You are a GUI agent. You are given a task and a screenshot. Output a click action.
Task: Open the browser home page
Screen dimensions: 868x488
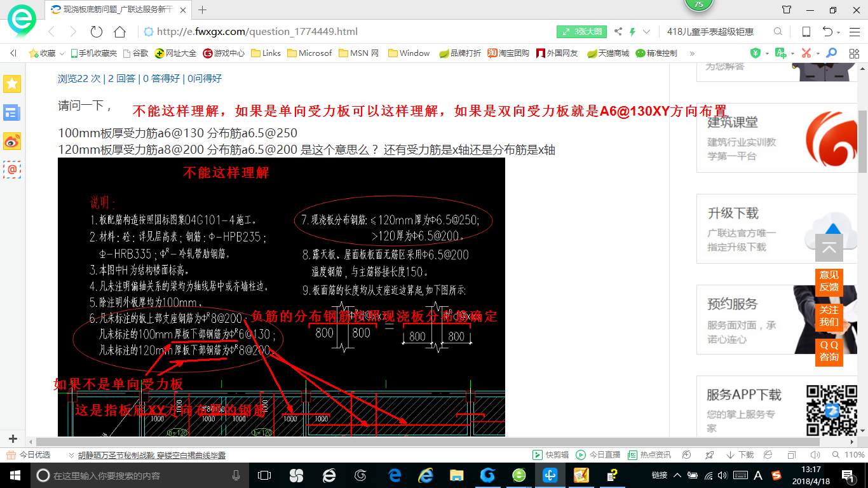coord(119,32)
